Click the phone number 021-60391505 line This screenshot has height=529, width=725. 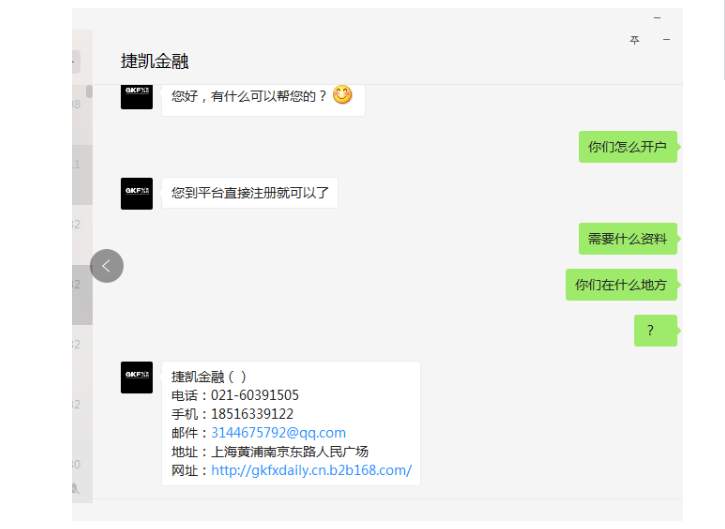coord(235,395)
